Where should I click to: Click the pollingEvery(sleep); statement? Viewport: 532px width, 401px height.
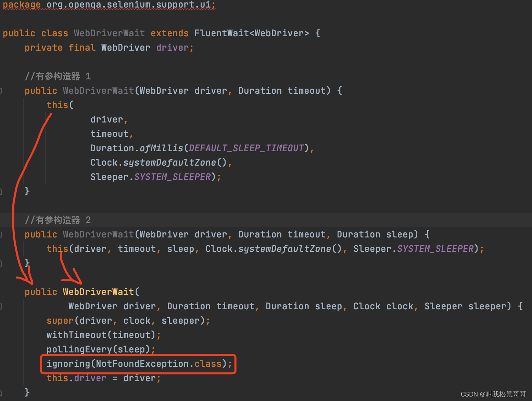tap(101, 349)
